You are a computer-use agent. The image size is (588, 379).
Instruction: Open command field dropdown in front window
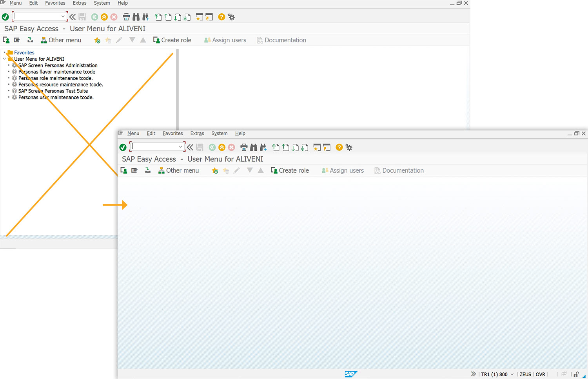coord(180,147)
